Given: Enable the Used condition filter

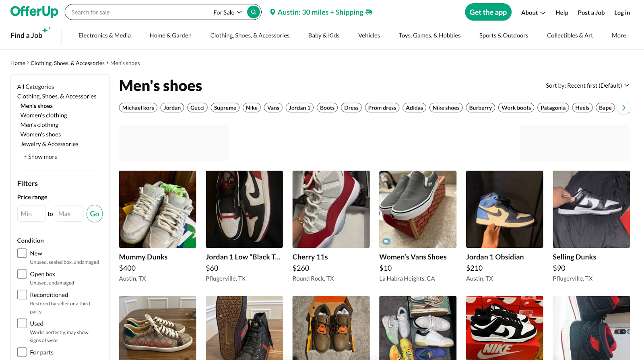Looking at the screenshot, I should 22,323.
